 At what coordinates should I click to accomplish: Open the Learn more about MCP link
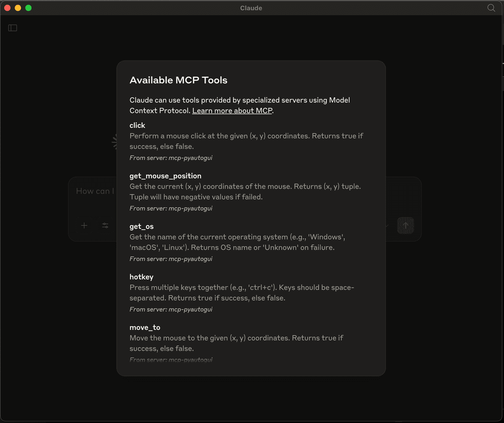pos(232,110)
